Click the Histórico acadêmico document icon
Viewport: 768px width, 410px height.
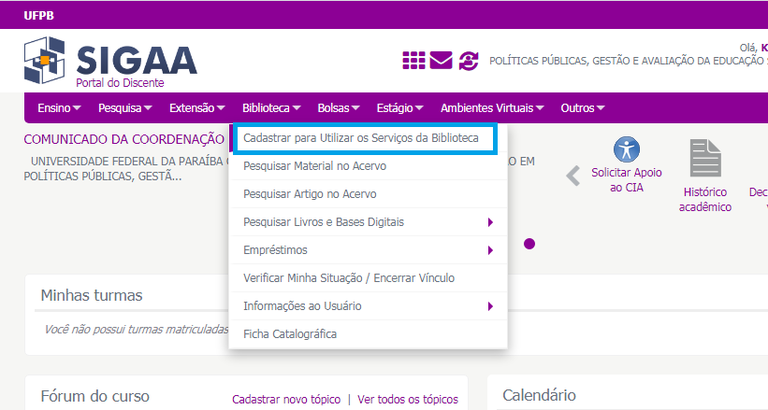705,158
